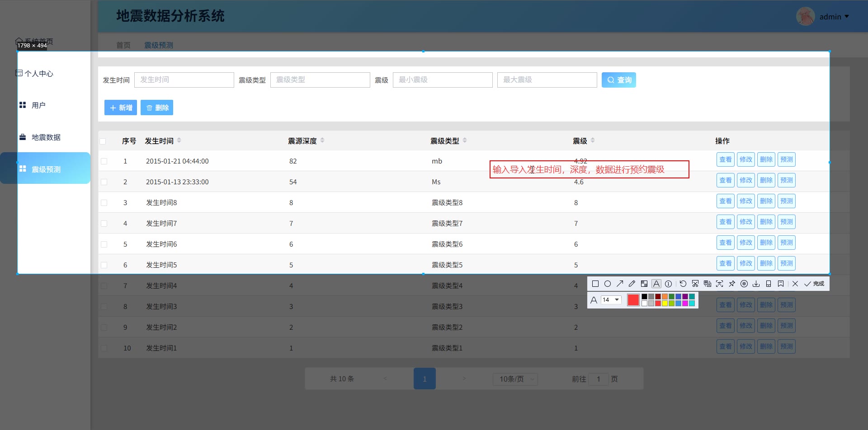Pick the yellow color swatch
This screenshot has width=868, height=430.
click(x=665, y=304)
